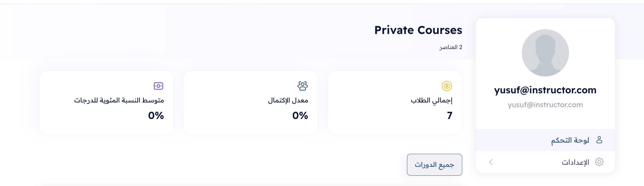Click the purple banknote icon on grades card

pos(158,86)
